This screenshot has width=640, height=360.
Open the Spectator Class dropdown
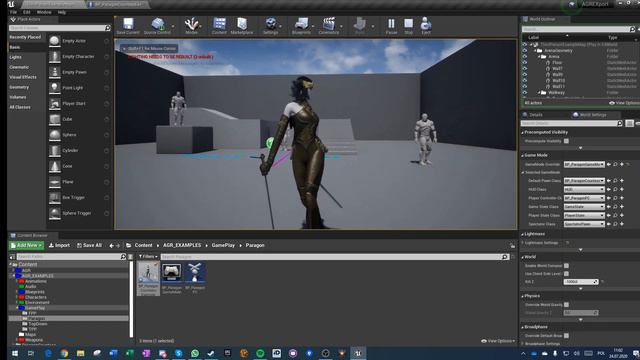(584, 224)
